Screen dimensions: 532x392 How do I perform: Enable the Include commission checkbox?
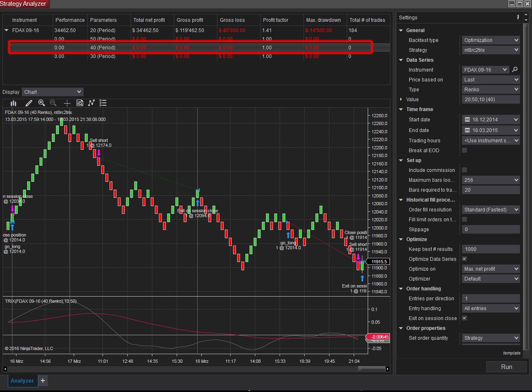(x=464, y=170)
